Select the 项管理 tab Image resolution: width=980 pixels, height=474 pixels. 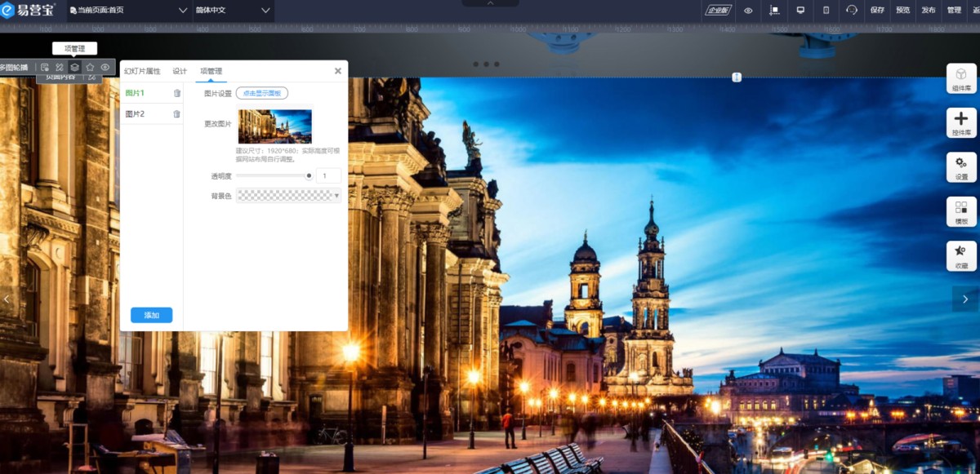tap(211, 71)
